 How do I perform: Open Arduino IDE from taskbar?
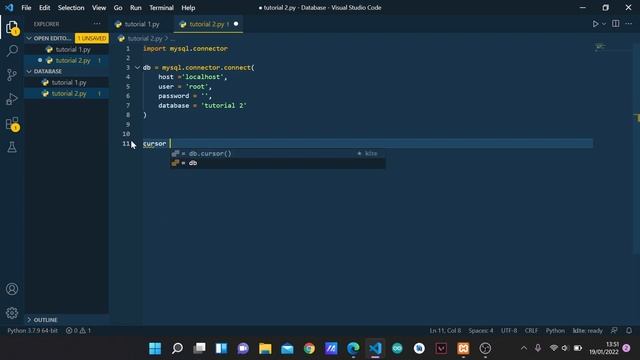click(397, 348)
